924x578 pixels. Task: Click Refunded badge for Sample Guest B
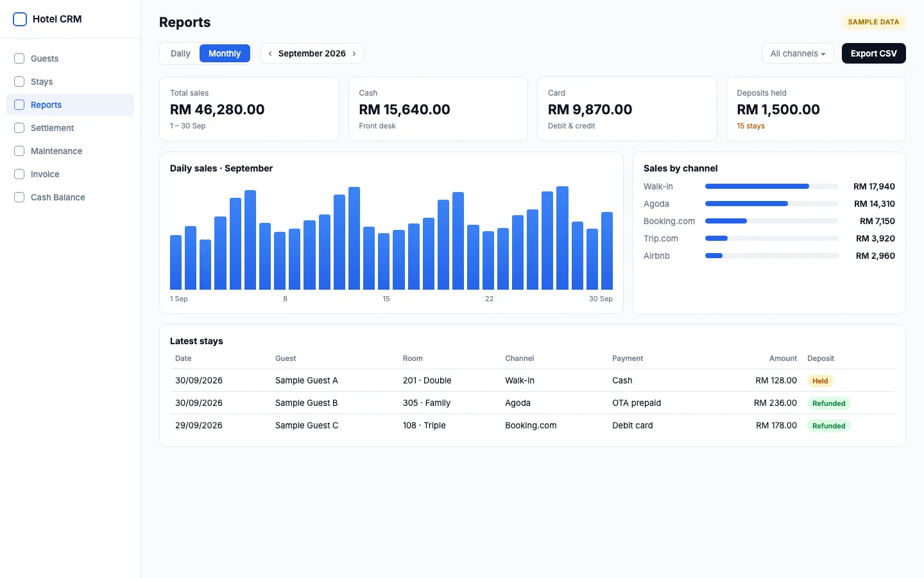coord(828,403)
